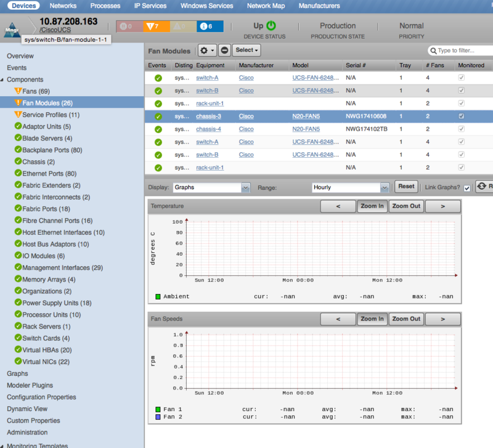Toggle Monitored checkbox for second switch-B row
Image resolution: width=493 pixels, height=448 pixels.
tap(461, 154)
